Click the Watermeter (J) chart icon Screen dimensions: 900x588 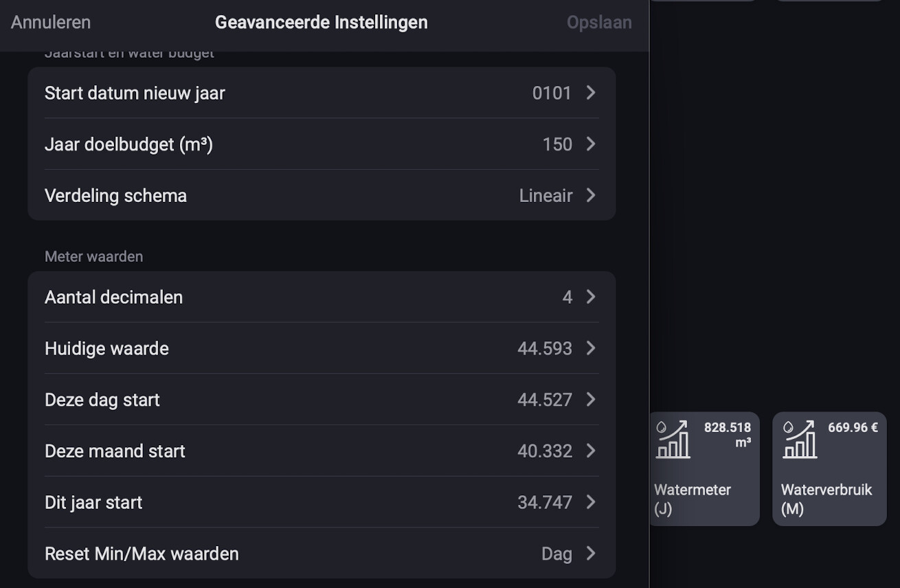tap(673, 440)
